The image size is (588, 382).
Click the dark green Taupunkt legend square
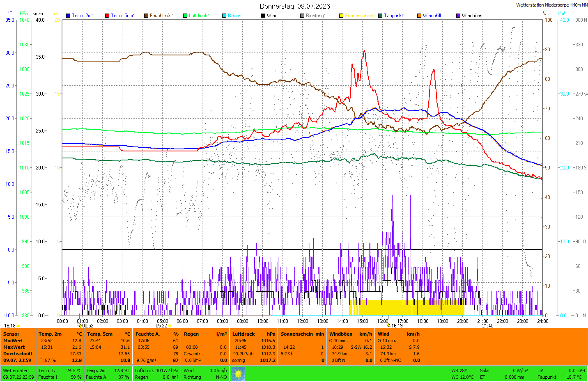pyautogui.click(x=380, y=16)
